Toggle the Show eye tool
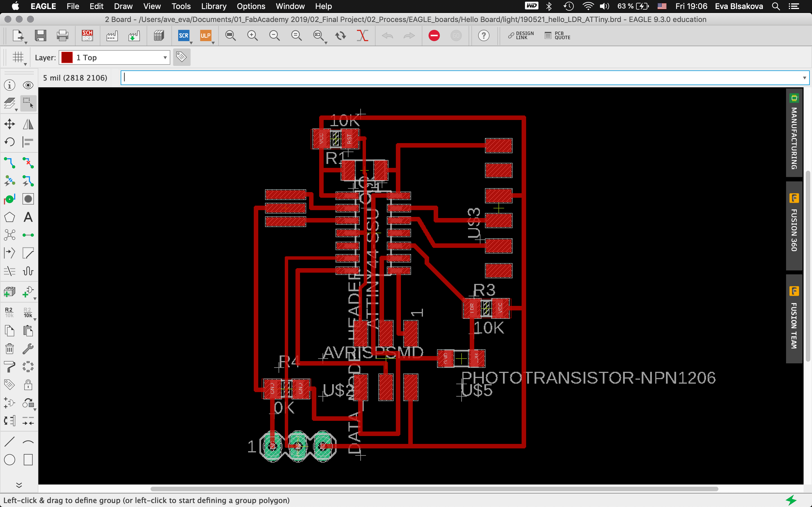The height and width of the screenshot is (507, 812). pyautogui.click(x=28, y=85)
